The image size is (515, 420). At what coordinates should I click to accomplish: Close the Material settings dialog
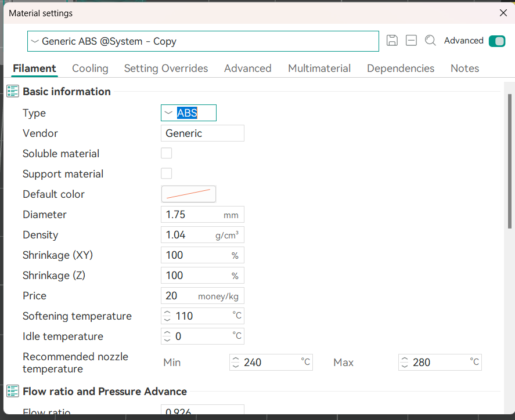pos(503,13)
